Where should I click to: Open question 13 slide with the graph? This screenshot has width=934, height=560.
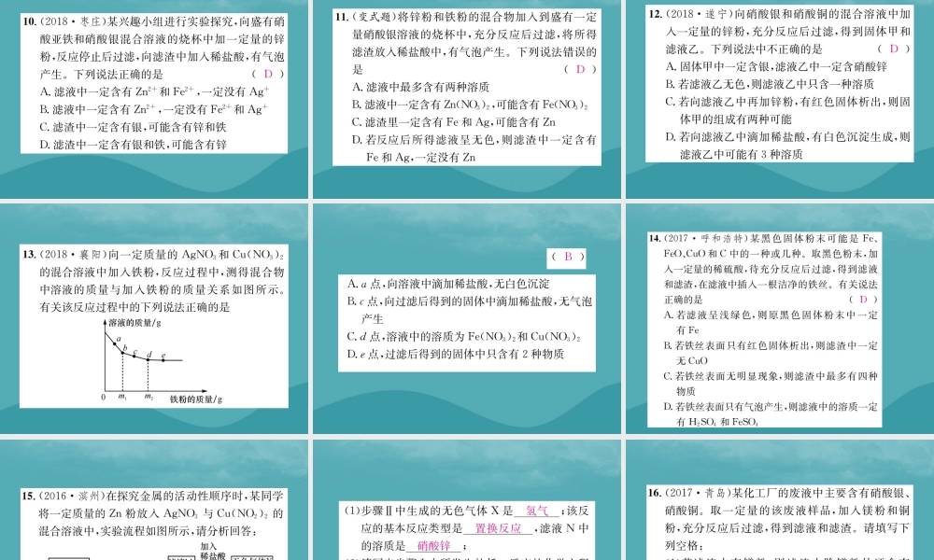154,319
